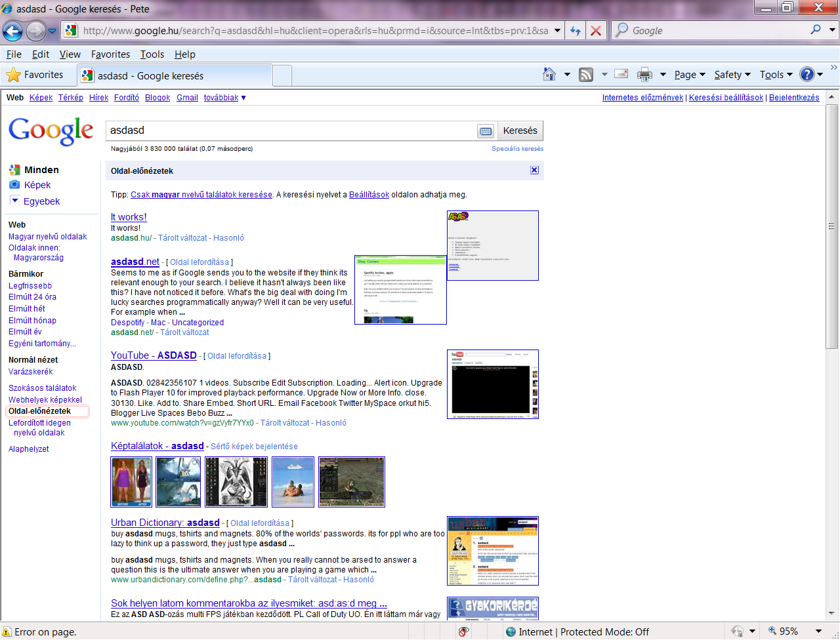Click the Google search field containing asdasd
The height and width of the screenshot is (640, 840).
point(292,130)
